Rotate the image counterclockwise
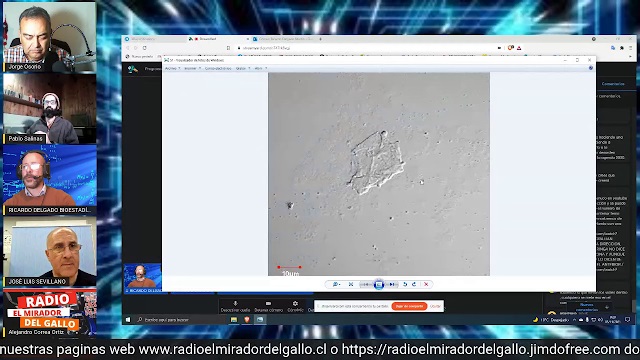The width and height of the screenshot is (640, 360). (x=405, y=284)
